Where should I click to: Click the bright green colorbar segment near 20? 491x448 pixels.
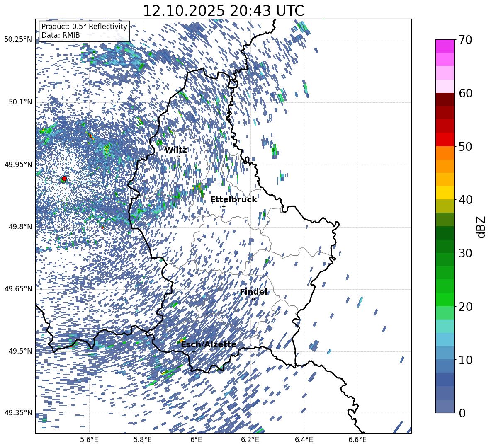(445, 299)
